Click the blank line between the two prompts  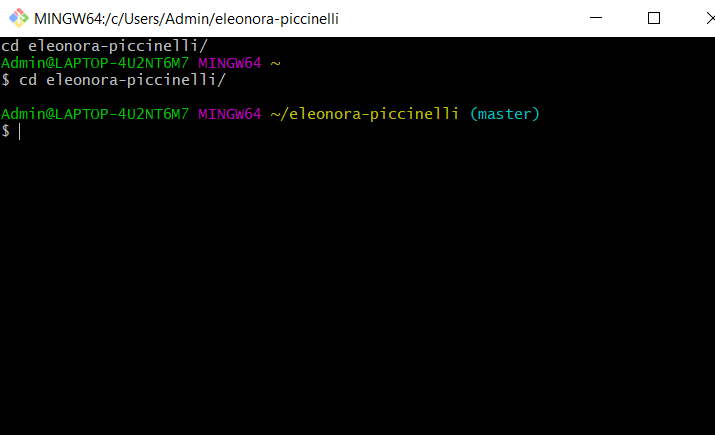click(x=358, y=97)
